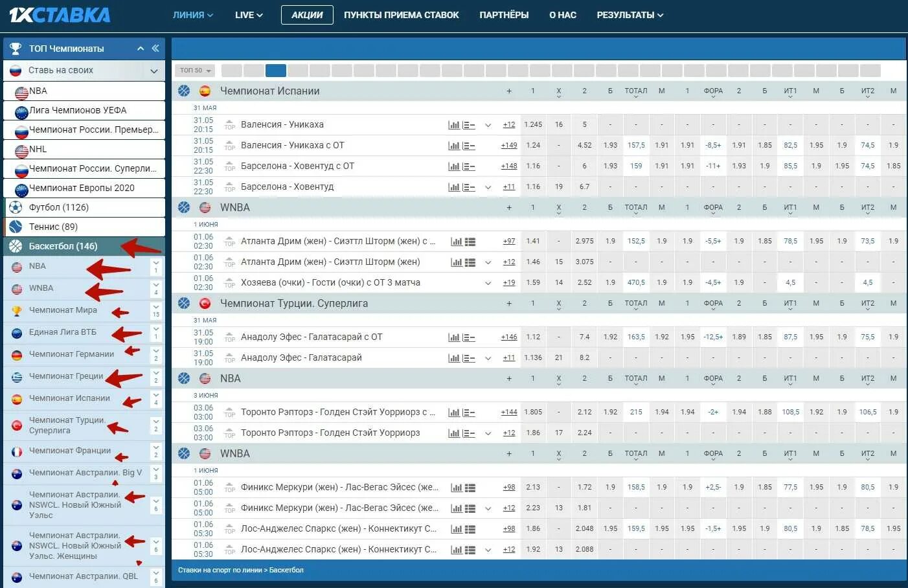Click Turkey flag in Чемпионат Турции. Суперлига header

click(205, 303)
